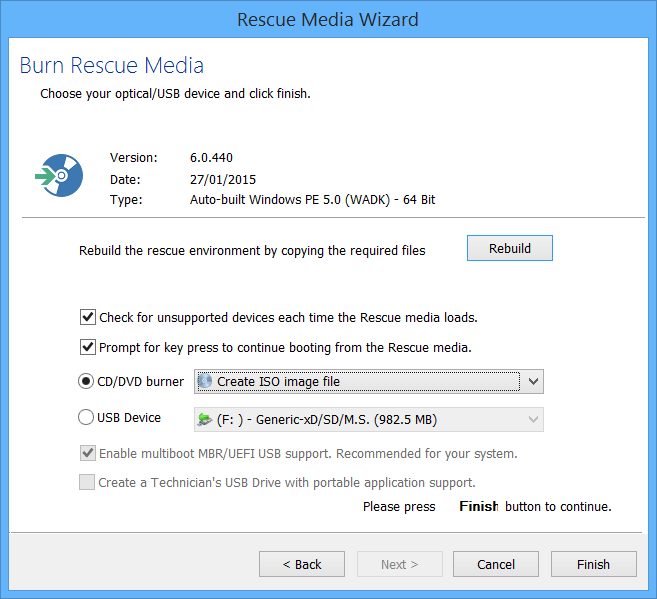This screenshot has width=657, height=599.
Task: Toggle Check for unsupported devices checkbox
Action: pos(87,318)
